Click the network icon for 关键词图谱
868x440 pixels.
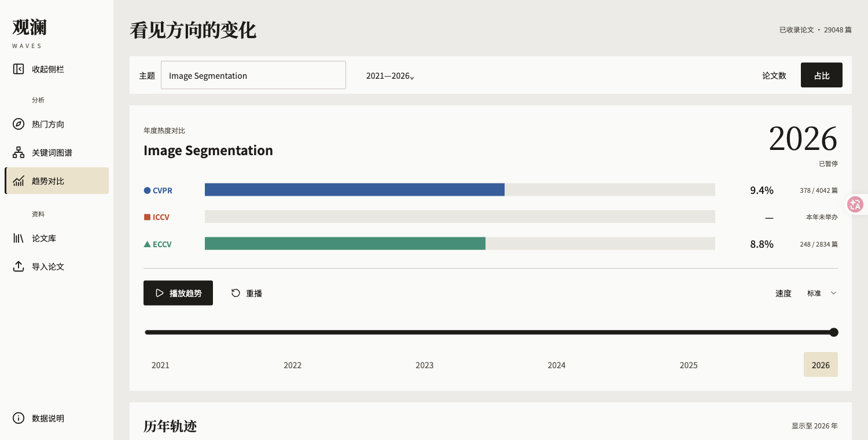tap(19, 153)
